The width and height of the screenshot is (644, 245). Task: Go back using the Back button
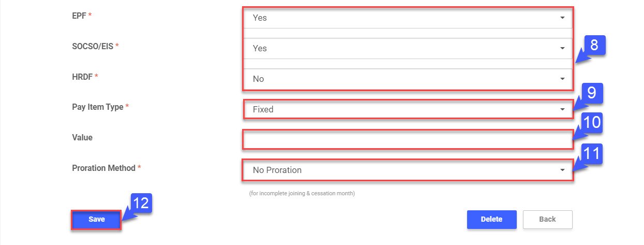pyautogui.click(x=547, y=219)
